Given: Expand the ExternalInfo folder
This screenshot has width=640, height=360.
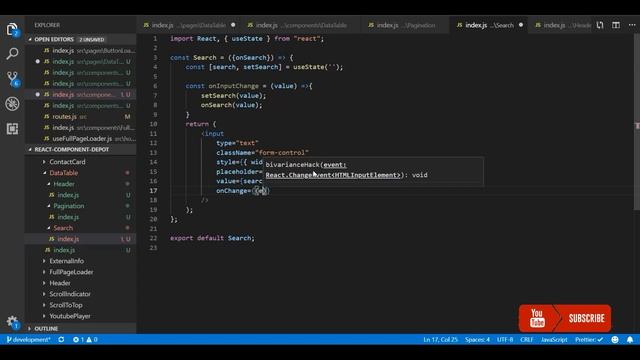Looking at the screenshot, I should point(66,261).
